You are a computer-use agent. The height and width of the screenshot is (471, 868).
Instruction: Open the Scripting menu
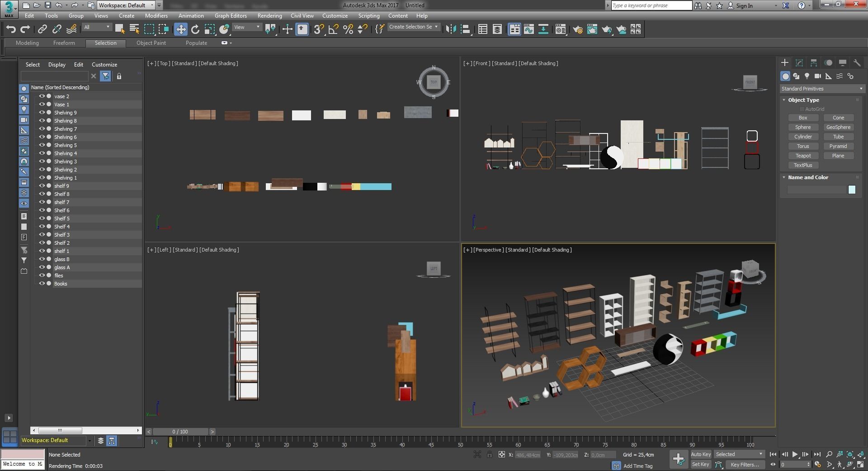(x=369, y=16)
